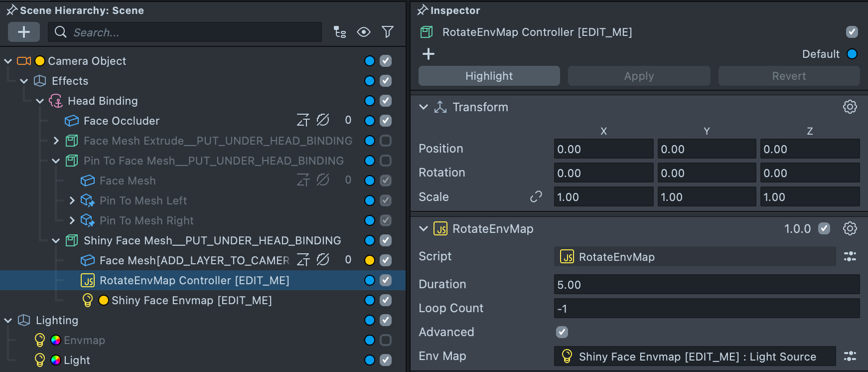This screenshot has width=868, height=372.
Task: Collapse the Transform section
Action: [x=424, y=107]
